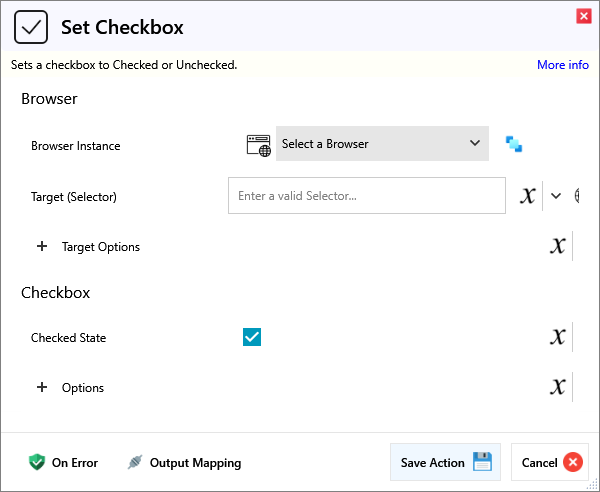Focus the Enter a valid Selector field

366,196
